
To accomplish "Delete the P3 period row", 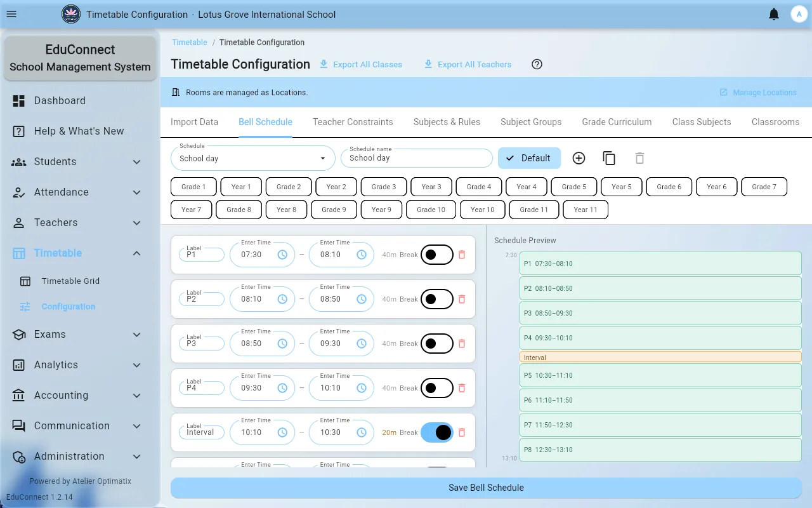I will tap(462, 344).
